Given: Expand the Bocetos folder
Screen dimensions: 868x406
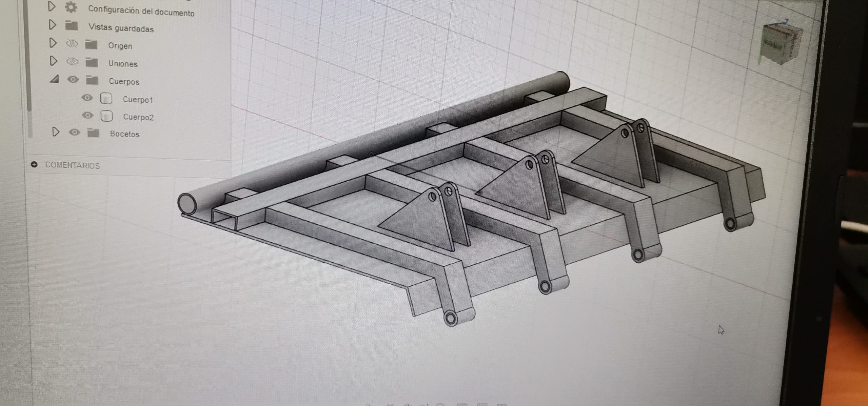Looking at the screenshot, I should pos(56,131).
